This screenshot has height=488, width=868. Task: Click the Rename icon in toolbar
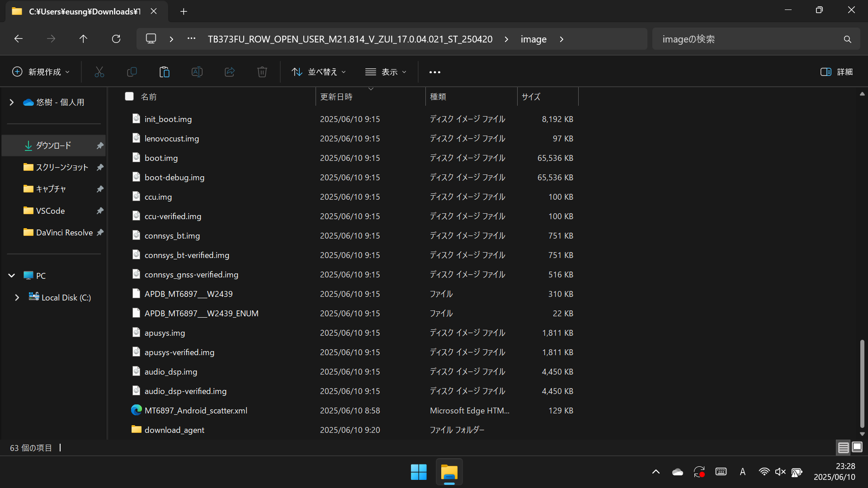(x=197, y=72)
